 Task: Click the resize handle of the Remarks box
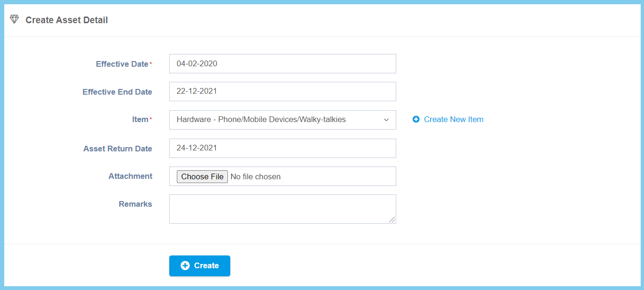pyautogui.click(x=392, y=220)
